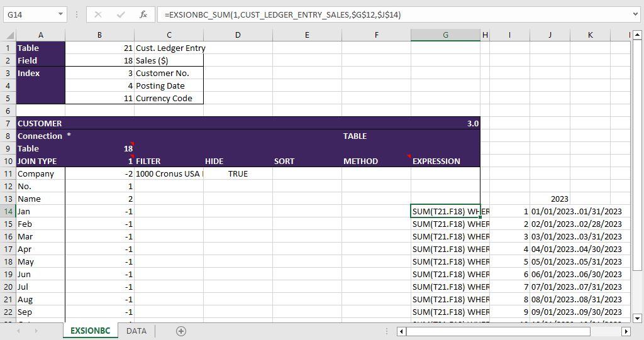Image resolution: width=644 pixels, height=340 pixels.
Task: Select column J header
Action: pos(550,35)
